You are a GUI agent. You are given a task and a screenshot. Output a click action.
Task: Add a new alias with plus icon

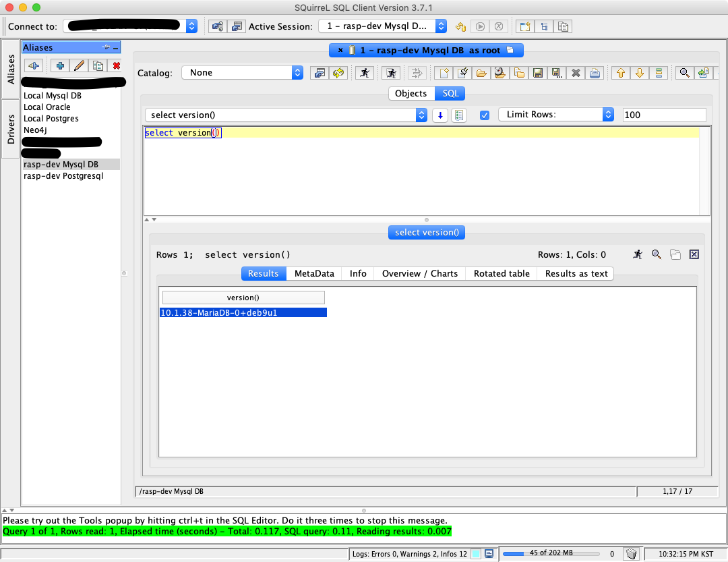(x=60, y=65)
